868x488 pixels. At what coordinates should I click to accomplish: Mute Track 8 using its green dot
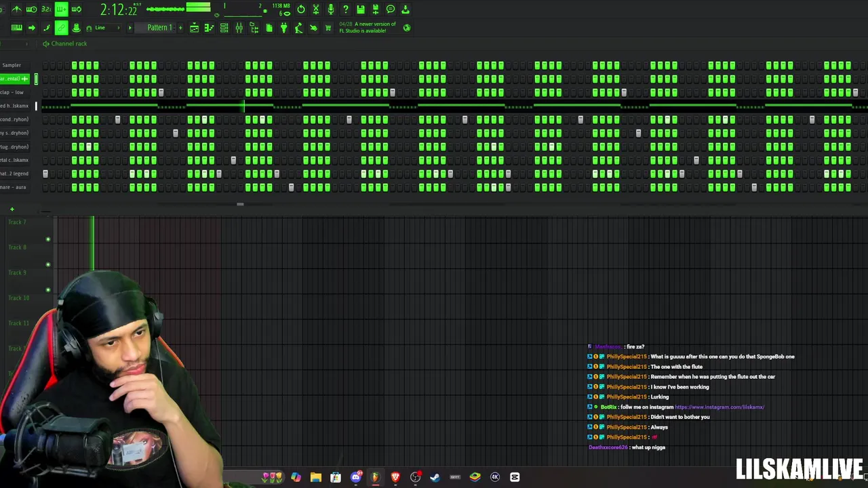tap(47, 264)
